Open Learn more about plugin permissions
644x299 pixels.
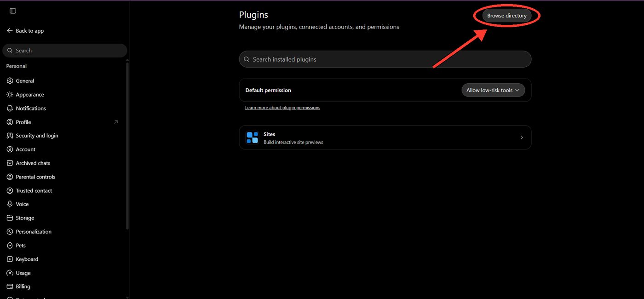pyautogui.click(x=282, y=108)
